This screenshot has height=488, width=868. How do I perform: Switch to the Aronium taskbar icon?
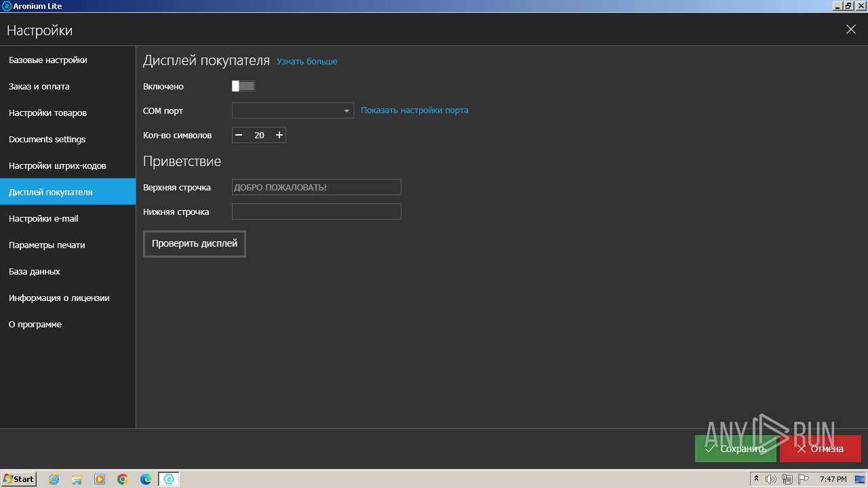tap(169, 479)
